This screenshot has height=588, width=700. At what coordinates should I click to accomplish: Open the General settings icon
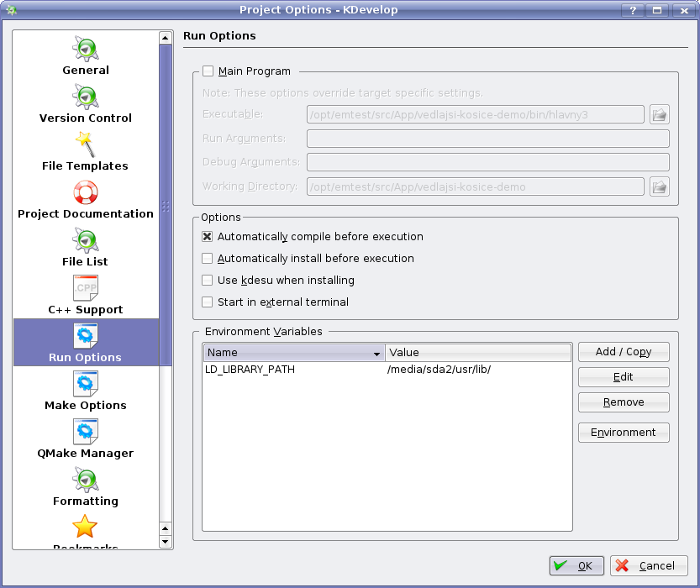coord(86,50)
